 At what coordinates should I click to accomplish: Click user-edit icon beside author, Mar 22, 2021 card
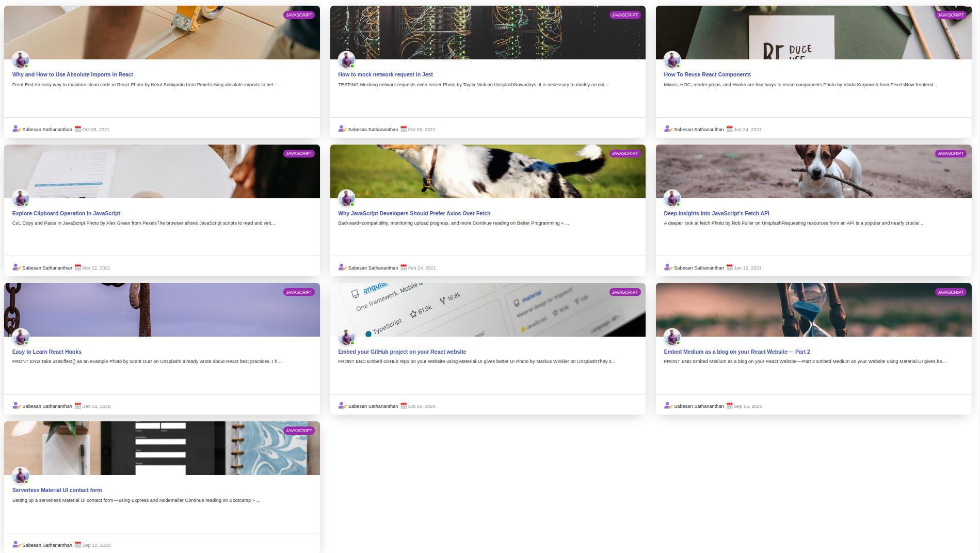pos(17,267)
